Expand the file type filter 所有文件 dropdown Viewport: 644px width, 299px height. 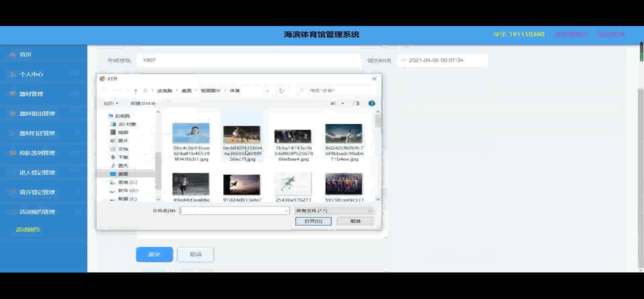[370, 211]
